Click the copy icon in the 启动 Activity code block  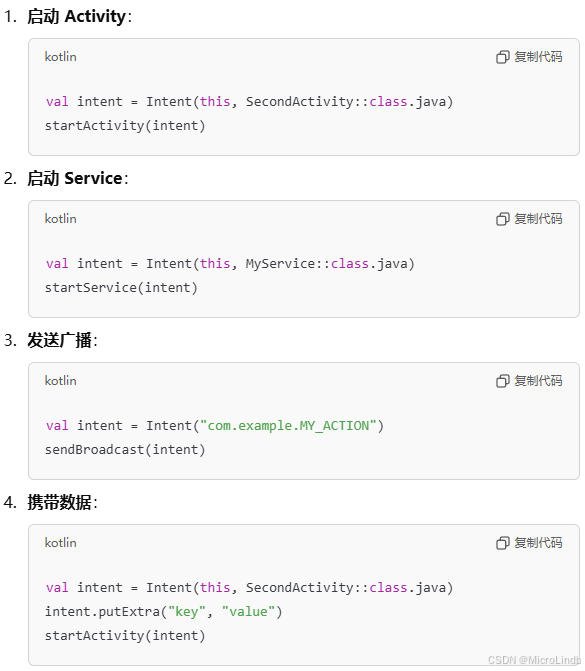point(502,57)
